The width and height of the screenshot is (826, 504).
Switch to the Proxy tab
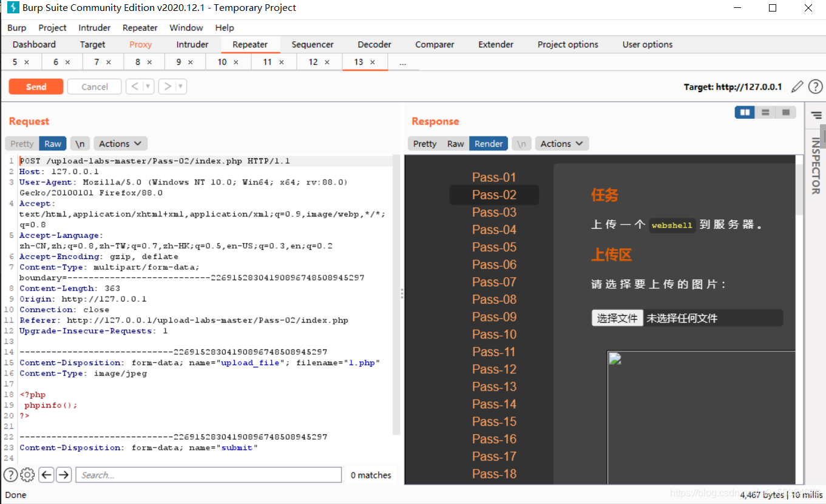tap(140, 44)
